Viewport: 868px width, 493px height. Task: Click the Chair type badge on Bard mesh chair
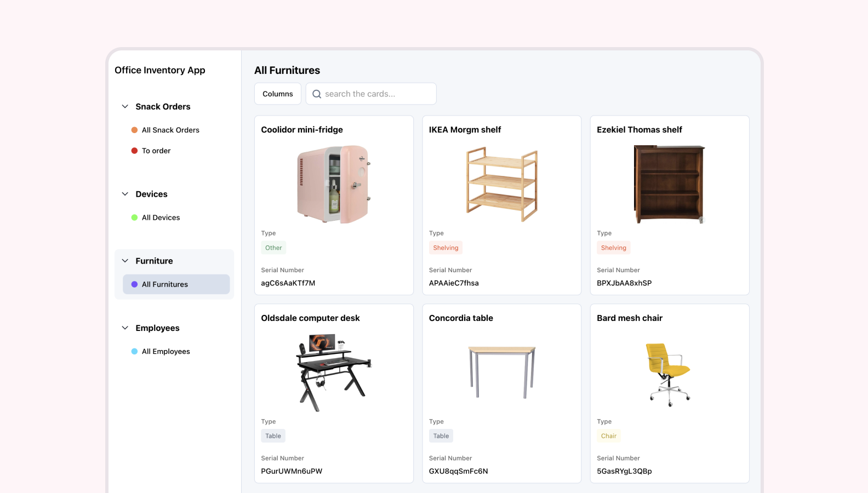(x=609, y=435)
